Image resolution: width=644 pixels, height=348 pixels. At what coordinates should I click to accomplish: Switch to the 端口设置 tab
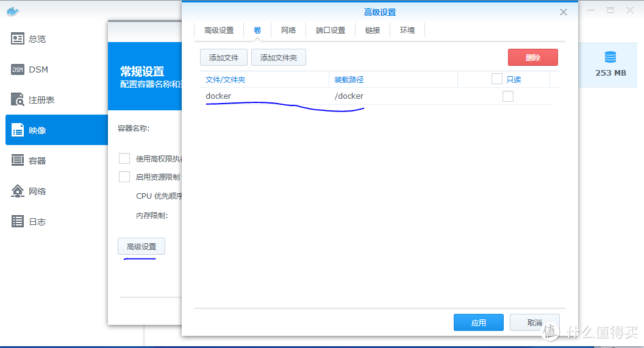click(x=331, y=30)
